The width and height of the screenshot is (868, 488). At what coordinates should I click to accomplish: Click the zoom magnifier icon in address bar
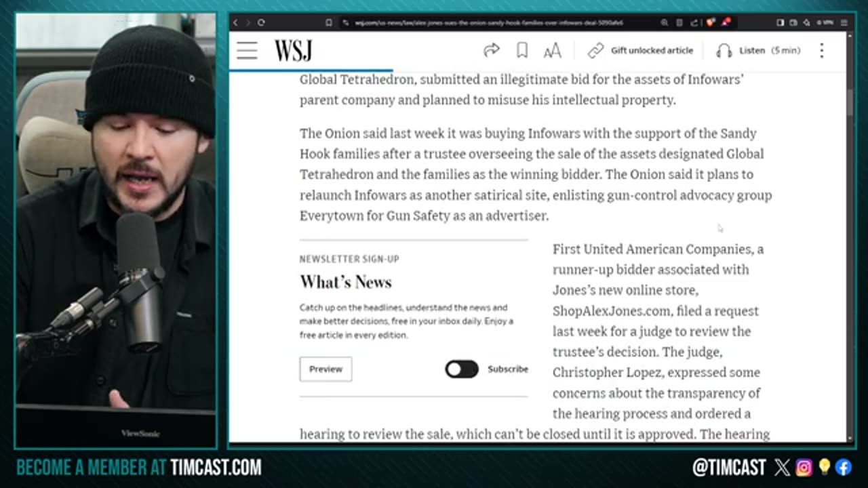[665, 22]
